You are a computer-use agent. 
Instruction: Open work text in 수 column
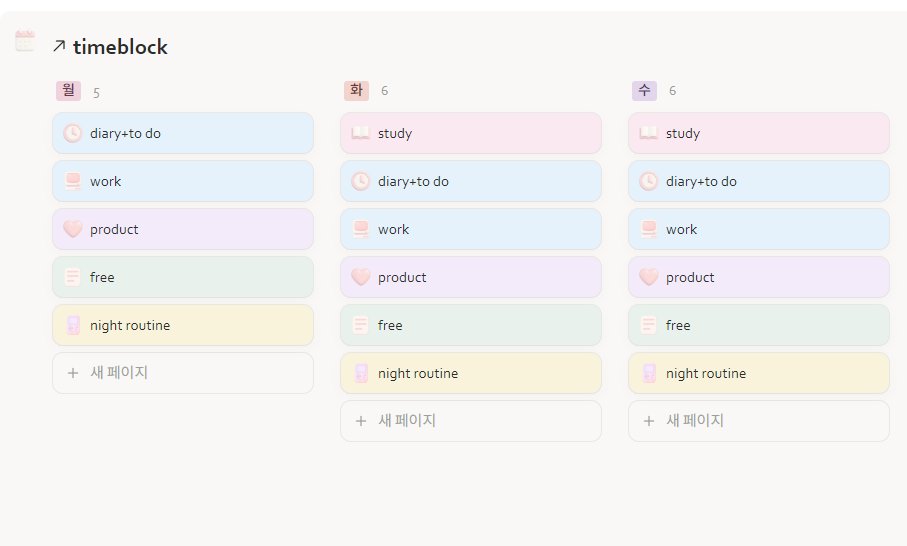pos(682,230)
